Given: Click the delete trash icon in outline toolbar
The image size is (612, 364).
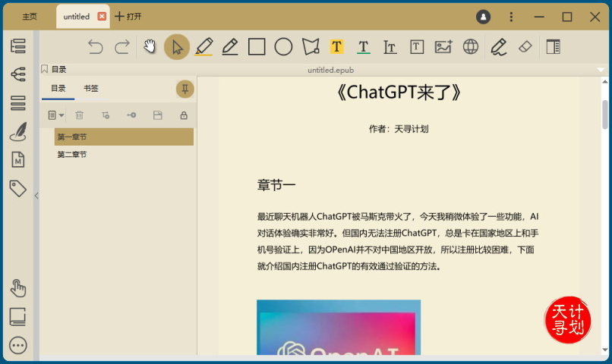Looking at the screenshot, I should (79, 115).
